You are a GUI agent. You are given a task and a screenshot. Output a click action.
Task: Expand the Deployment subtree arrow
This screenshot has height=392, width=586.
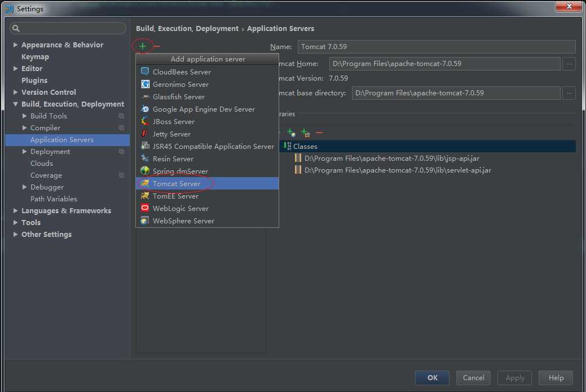tap(24, 151)
